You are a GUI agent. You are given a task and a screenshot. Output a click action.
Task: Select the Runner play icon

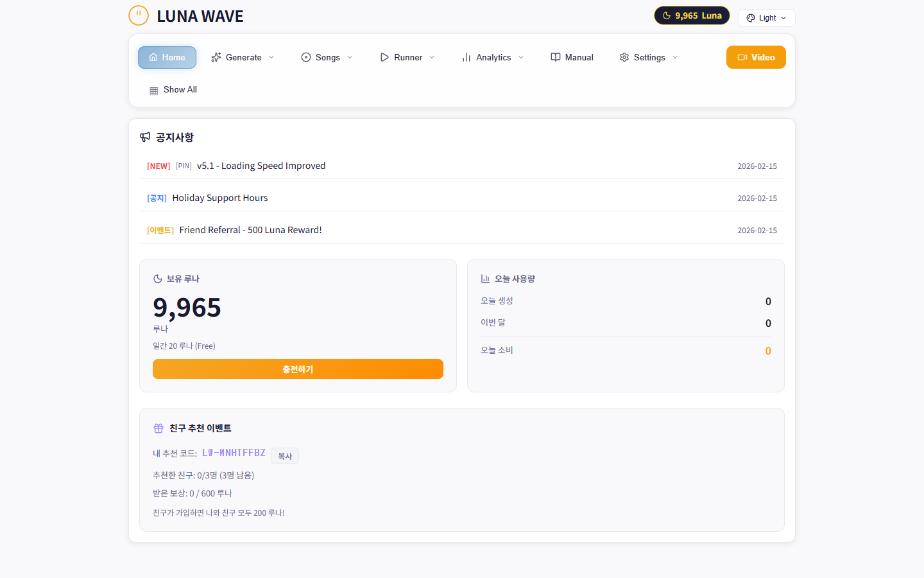click(x=384, y=57)
